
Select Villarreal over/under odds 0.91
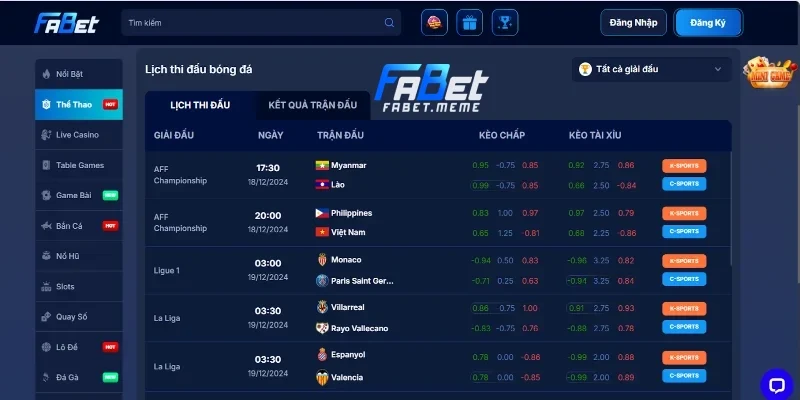577,308
